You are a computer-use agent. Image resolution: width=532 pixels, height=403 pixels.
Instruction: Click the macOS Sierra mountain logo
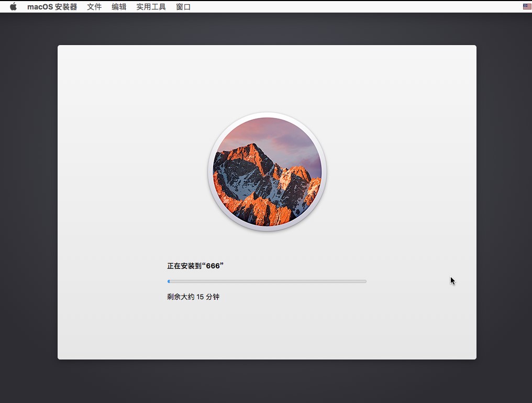coord(267,172)
